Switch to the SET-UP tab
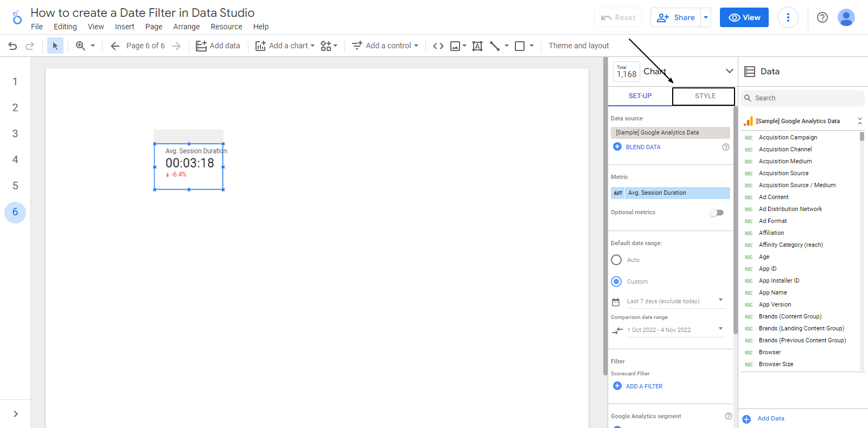 [x=640, y=96]
